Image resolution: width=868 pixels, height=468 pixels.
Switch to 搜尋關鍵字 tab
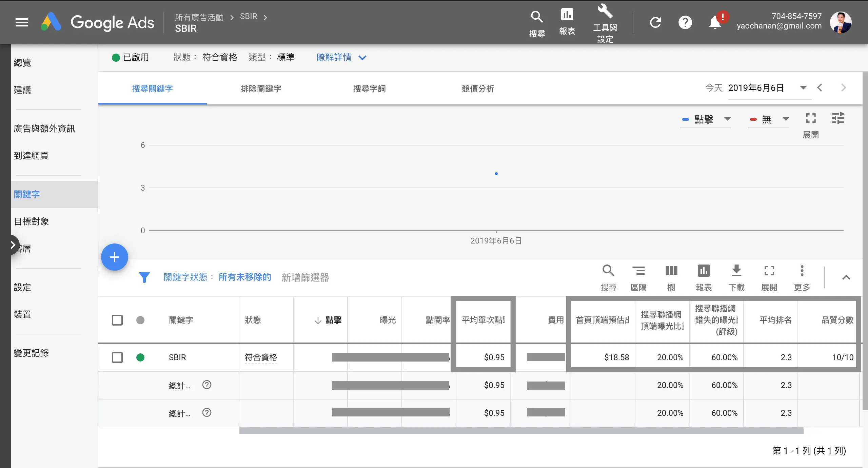[x=153, y=89]
